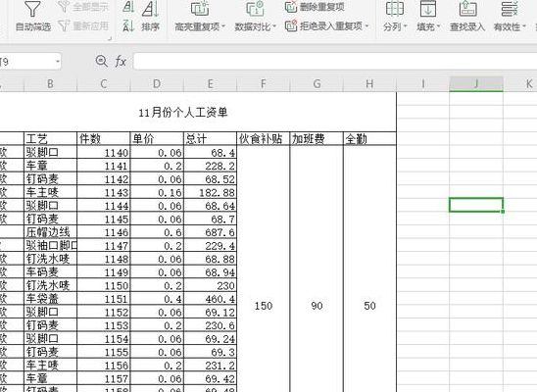Click the 单价 header cell

point(157,138)
